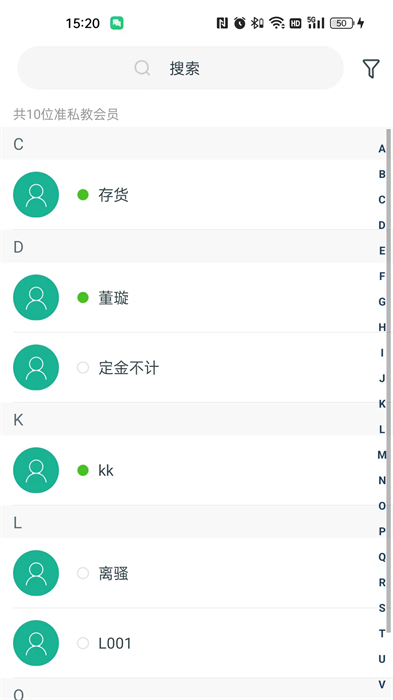Tap the avatar icon of 离骚

pos(36,573)
